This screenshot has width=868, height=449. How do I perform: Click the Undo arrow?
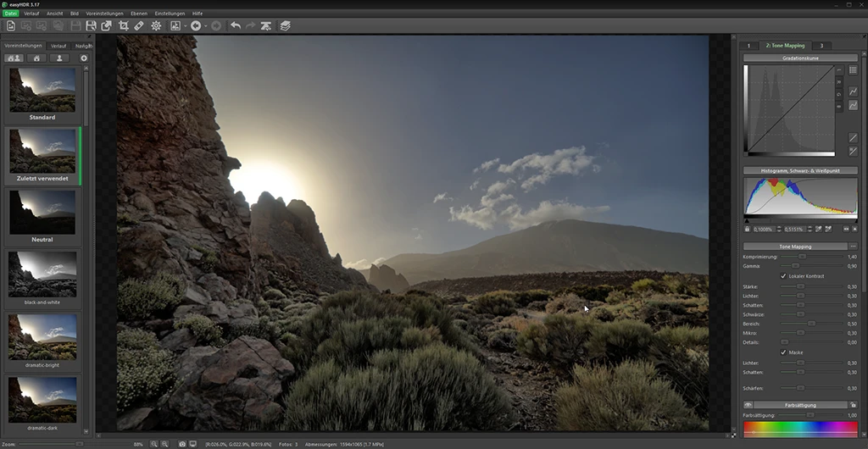(235, 26)
